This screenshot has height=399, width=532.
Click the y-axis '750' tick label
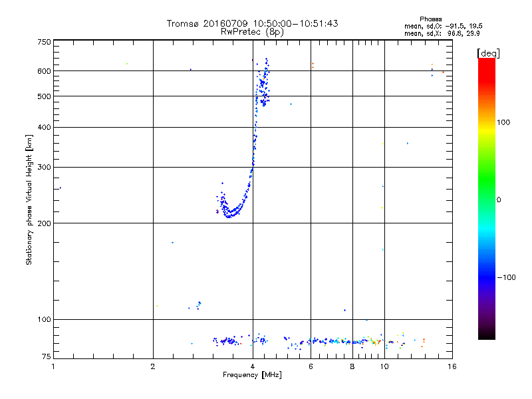pos(44,42)
